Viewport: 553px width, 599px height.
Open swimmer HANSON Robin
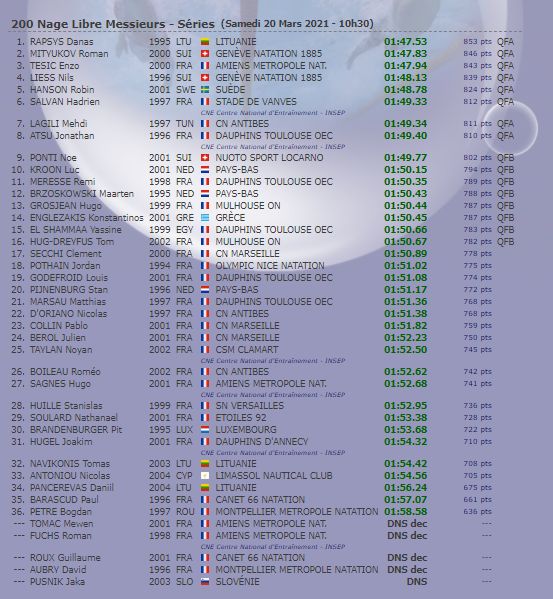[x=62, y=90]
